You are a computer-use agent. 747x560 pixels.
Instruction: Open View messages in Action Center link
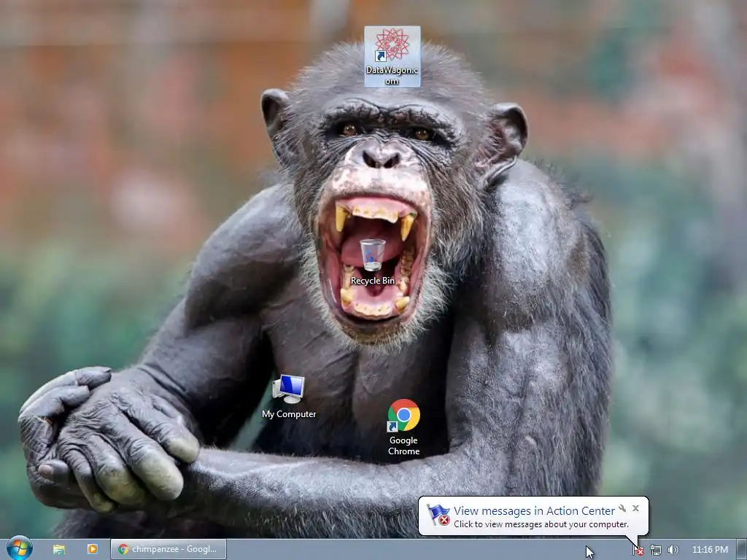pyautogui.click(x=534, y=510)
